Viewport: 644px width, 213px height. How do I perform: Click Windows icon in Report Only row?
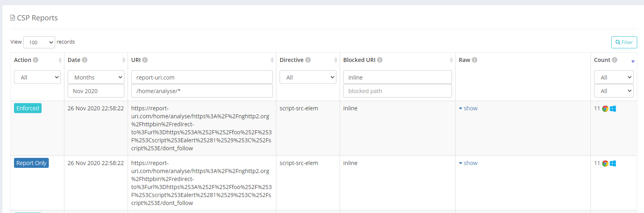tap(613, 163)
